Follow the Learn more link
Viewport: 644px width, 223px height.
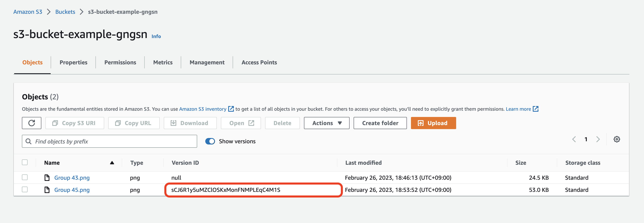point(518,109)
